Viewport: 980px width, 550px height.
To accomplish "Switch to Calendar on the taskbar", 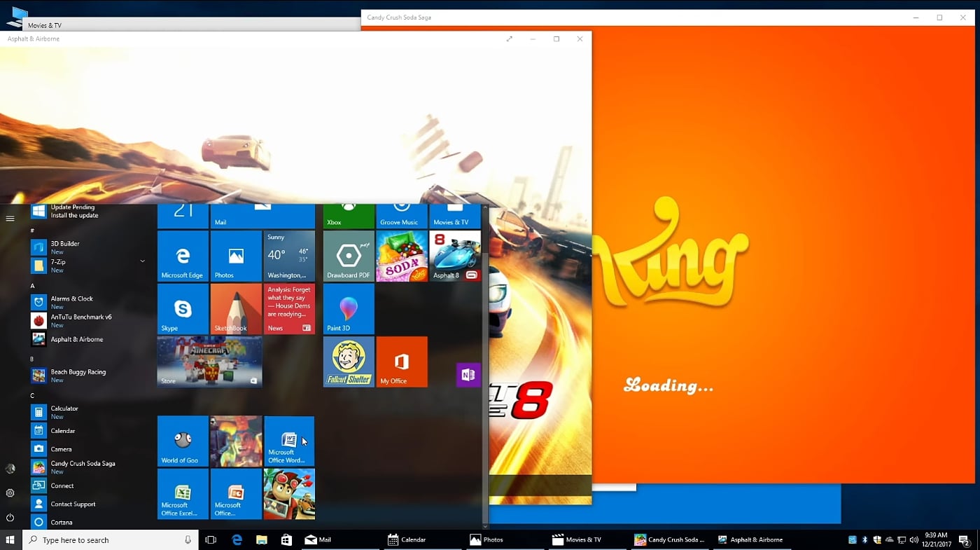I will pos(423,540).
